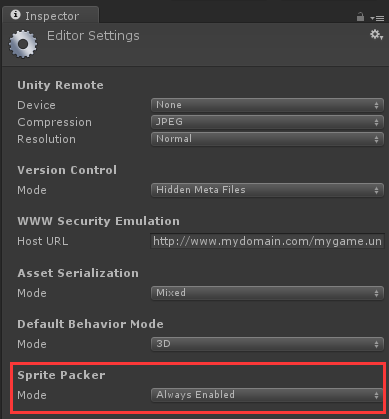Screen dimensions: 389x419
Task: Open the Compression JPEG dropdown
Action: click(267, 122)
